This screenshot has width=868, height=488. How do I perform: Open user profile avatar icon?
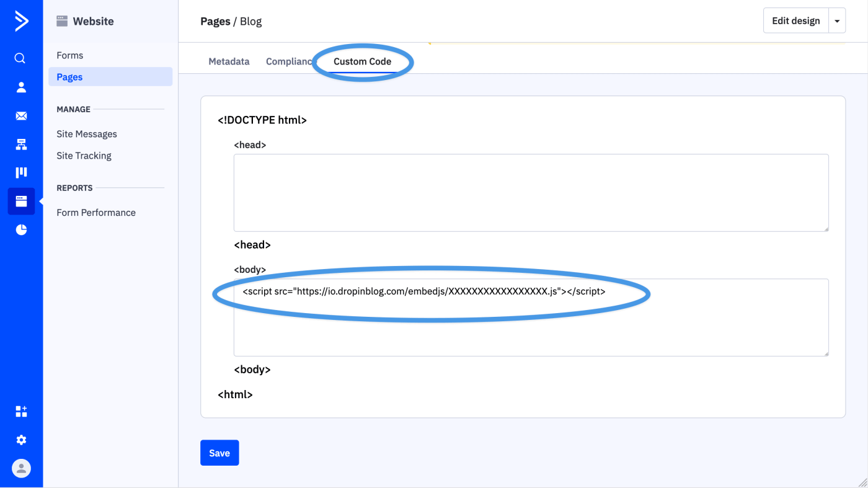pyautogui.click(x=21, y=468)
